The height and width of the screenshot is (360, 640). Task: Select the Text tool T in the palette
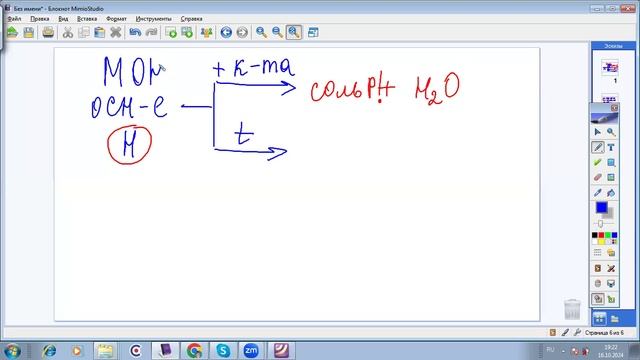click(x=611, y=147)
